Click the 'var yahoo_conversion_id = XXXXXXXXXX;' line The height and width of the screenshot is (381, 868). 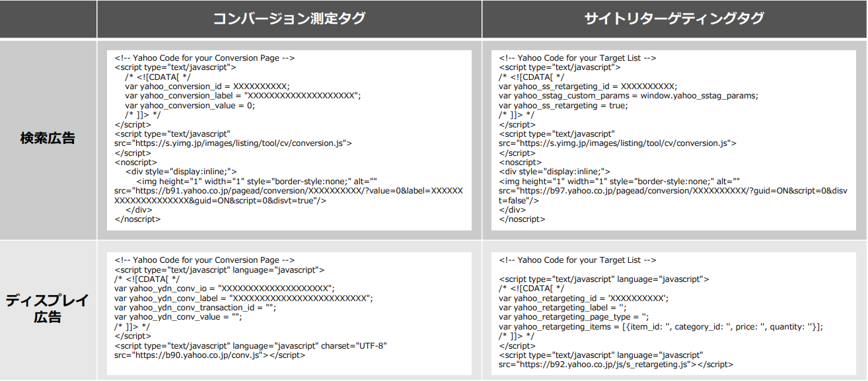click(207, 86)
